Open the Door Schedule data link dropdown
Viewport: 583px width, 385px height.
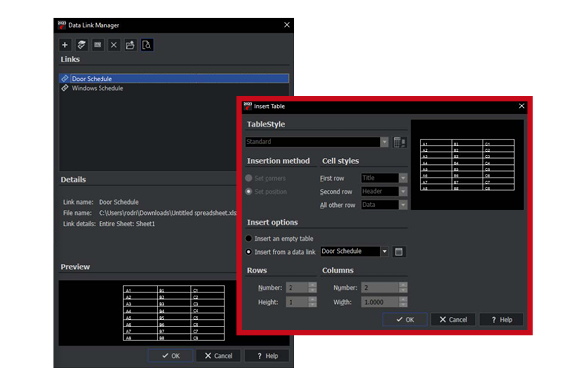384,251
